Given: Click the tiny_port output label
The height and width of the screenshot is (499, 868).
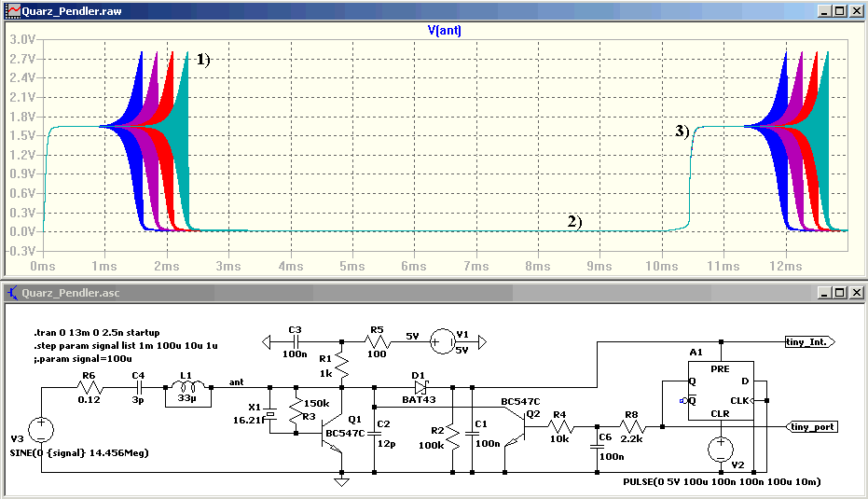Looking at the screenshot, I should (811, 426).
